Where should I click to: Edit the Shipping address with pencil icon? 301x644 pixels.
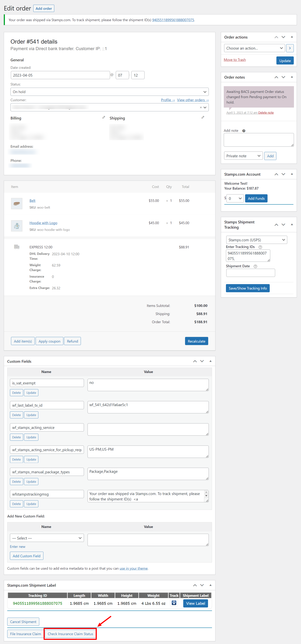[x=203, y=117]
